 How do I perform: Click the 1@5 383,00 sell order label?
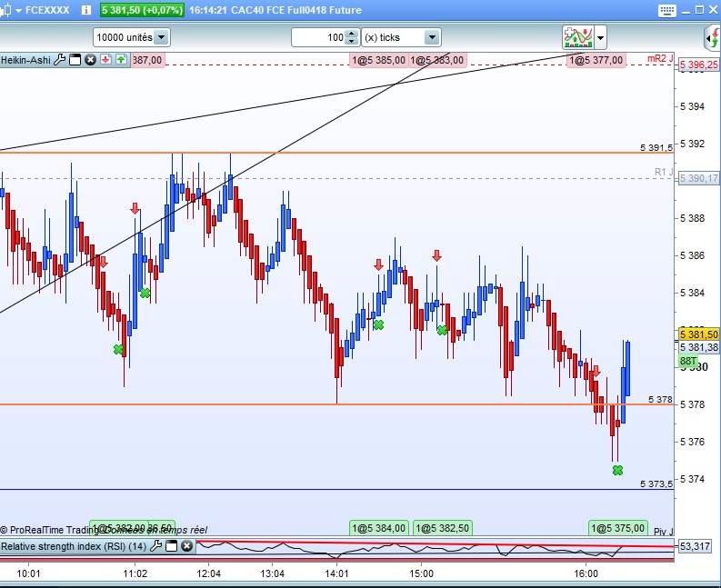point(437,60)
